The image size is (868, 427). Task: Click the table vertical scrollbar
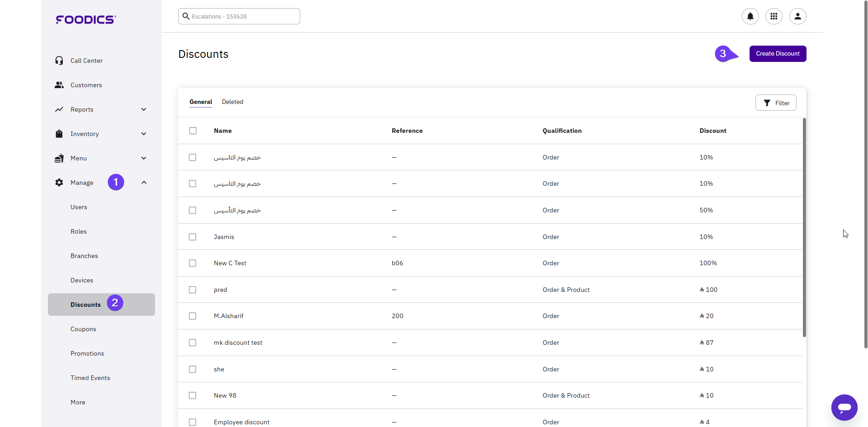pyautogui.click(x=804, y=227)
